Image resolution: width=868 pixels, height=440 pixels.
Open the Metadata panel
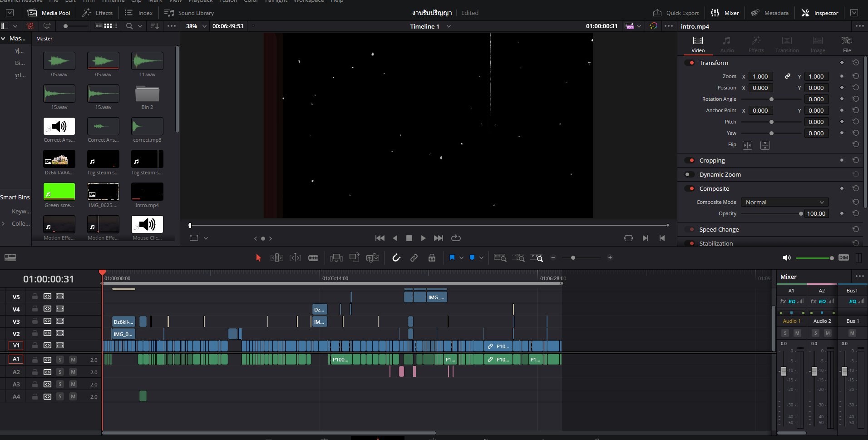(x=770, y=13)
